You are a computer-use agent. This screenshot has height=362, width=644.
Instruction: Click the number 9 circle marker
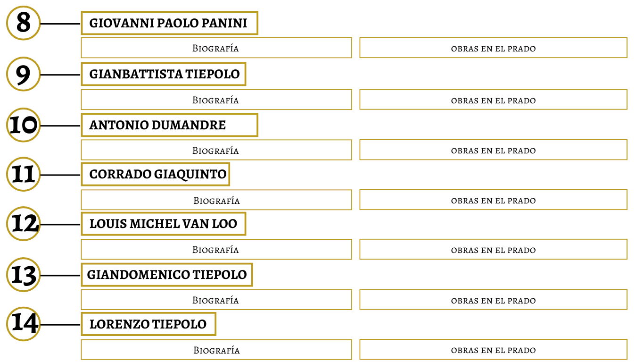point(23,74)
